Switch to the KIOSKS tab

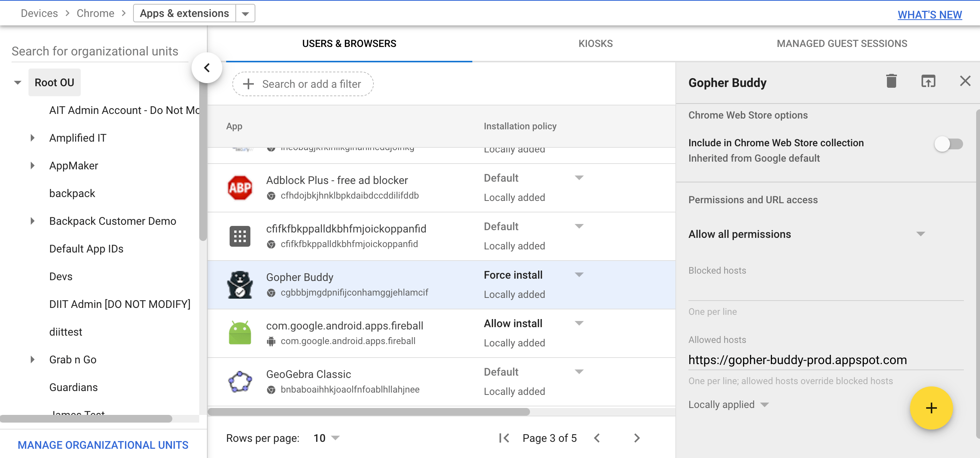coord(595,43)
